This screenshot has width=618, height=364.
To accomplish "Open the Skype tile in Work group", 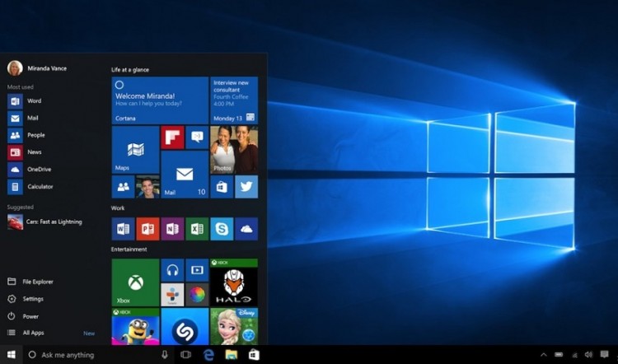I will (222, 229).
